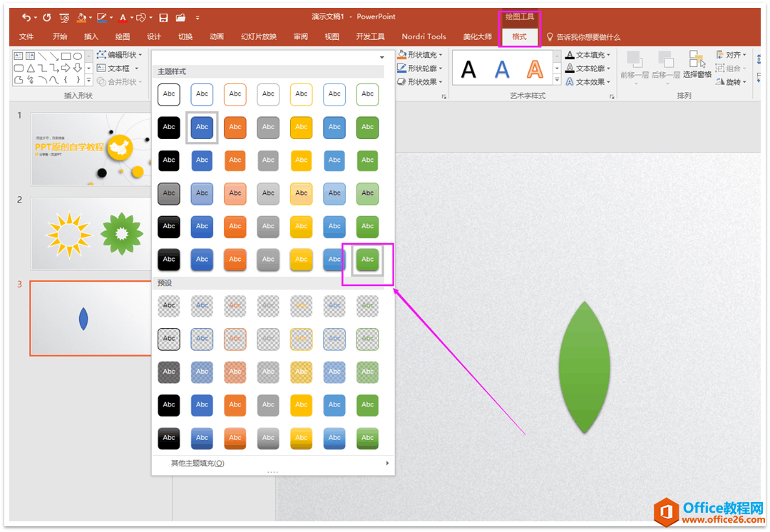Choose the solid green preset in fourth preset row
This screenshot has width=770, height=532.
click(367, 405)
